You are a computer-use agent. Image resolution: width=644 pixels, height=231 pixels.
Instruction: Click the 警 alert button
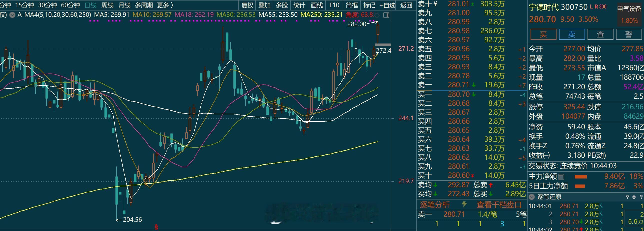coord(629,34)
